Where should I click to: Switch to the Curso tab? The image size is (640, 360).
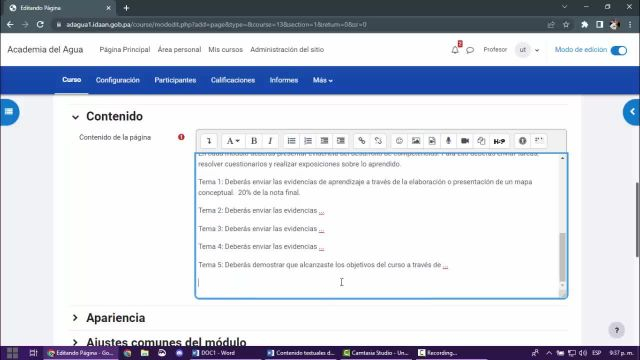tap(71, 80)
